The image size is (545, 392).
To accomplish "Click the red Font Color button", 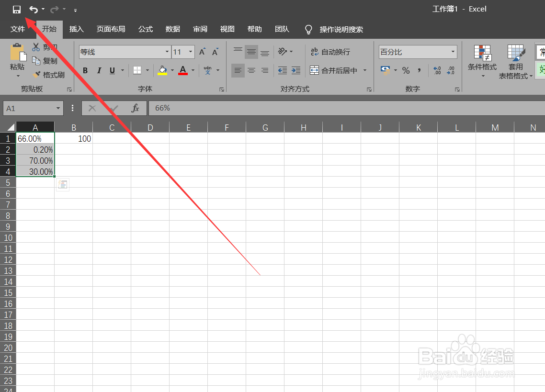I will point(183,70).
